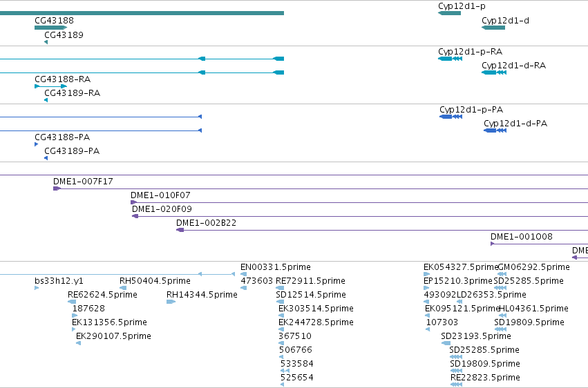Click the GM06292.5prime EST label

pyautogui.click(x=533, y=267)
